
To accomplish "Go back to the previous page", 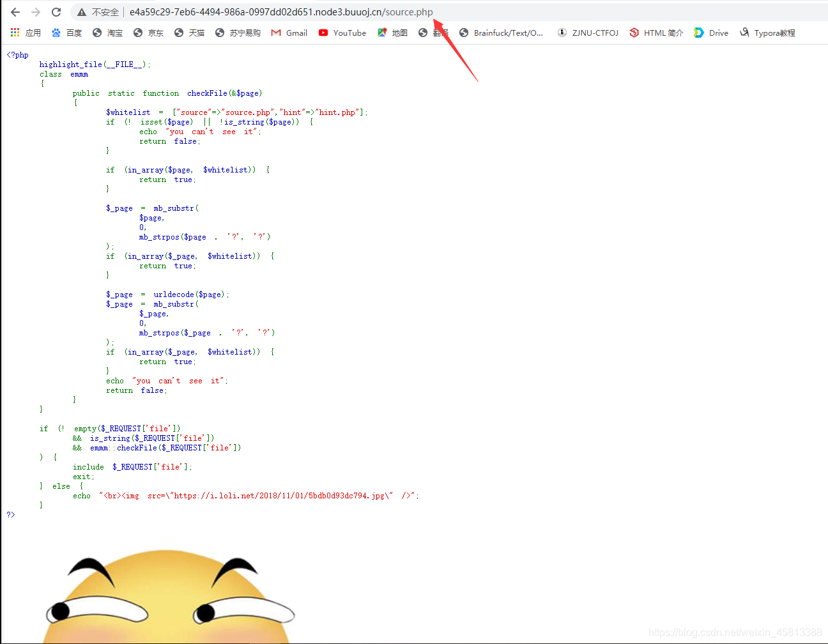I will coord(15,12).
